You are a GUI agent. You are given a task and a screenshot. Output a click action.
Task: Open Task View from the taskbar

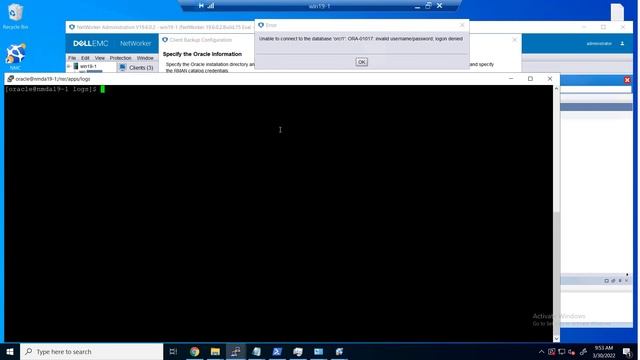pos(173,351)
